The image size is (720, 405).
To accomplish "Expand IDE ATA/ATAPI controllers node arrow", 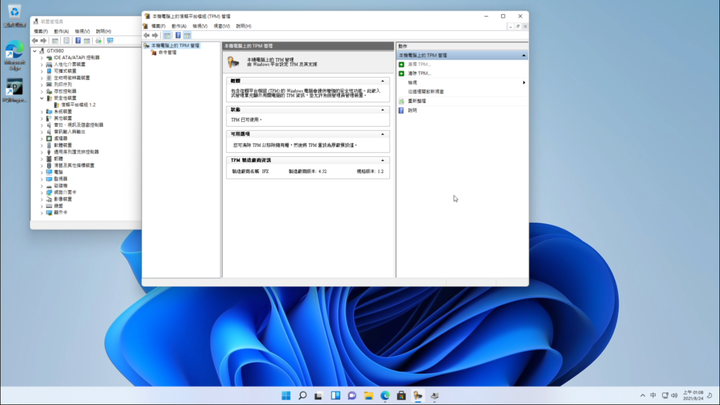I will [x=42, y=58].
